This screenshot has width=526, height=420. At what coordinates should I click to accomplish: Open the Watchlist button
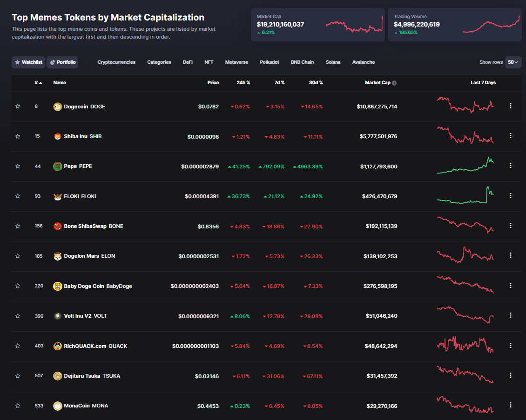28,62
